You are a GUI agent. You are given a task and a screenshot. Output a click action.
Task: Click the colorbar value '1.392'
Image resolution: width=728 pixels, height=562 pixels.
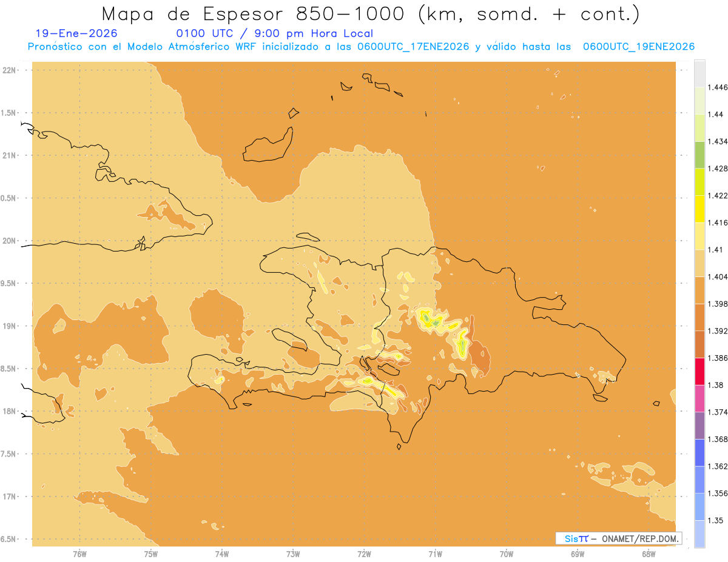[x=718, y=331]
